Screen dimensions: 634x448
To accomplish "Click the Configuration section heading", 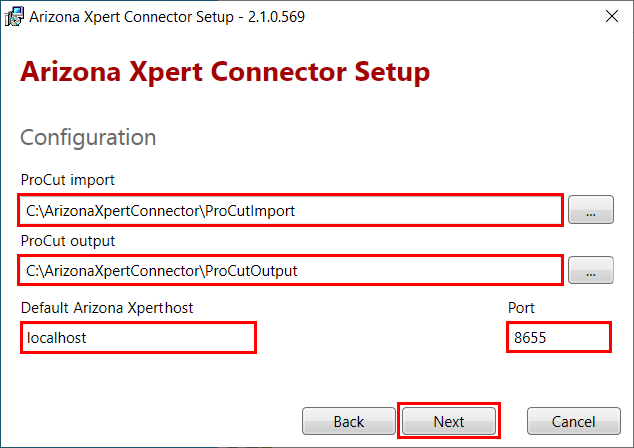I will point(88,137).
